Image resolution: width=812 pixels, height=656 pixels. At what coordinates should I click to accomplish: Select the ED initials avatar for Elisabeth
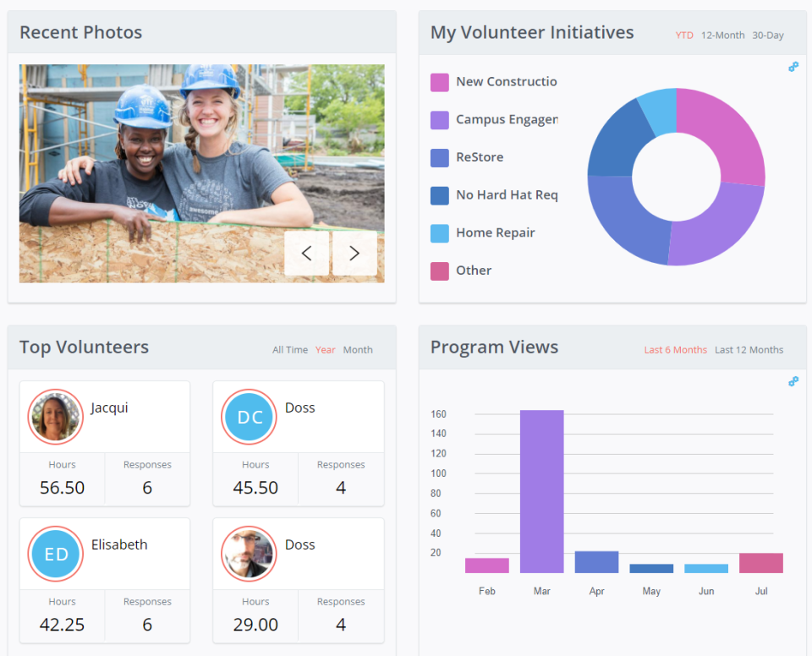(x=56, y=554)
